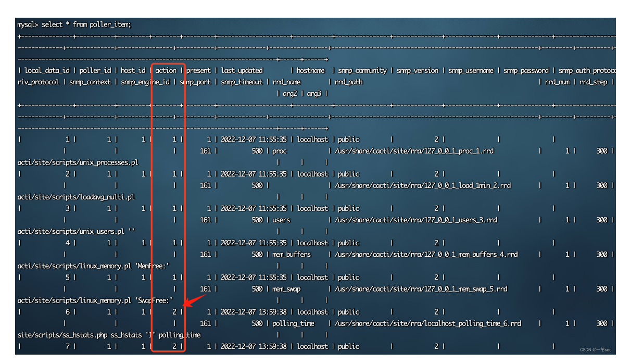
Task: Click "localhost" hostname in the local_data_id 2 row
Action: click(312, 174)
